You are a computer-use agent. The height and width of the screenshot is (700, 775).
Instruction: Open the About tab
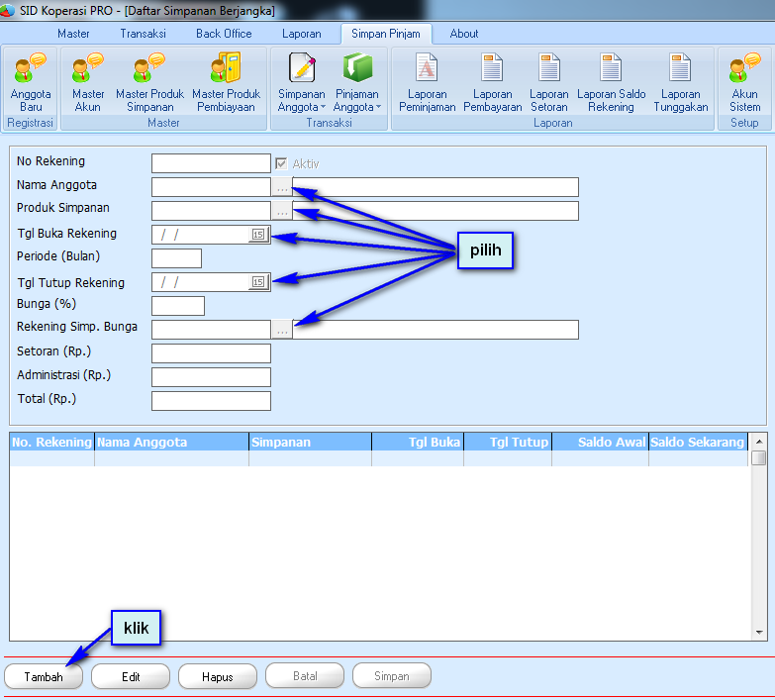pyautogui.click(x=463, y=34)
